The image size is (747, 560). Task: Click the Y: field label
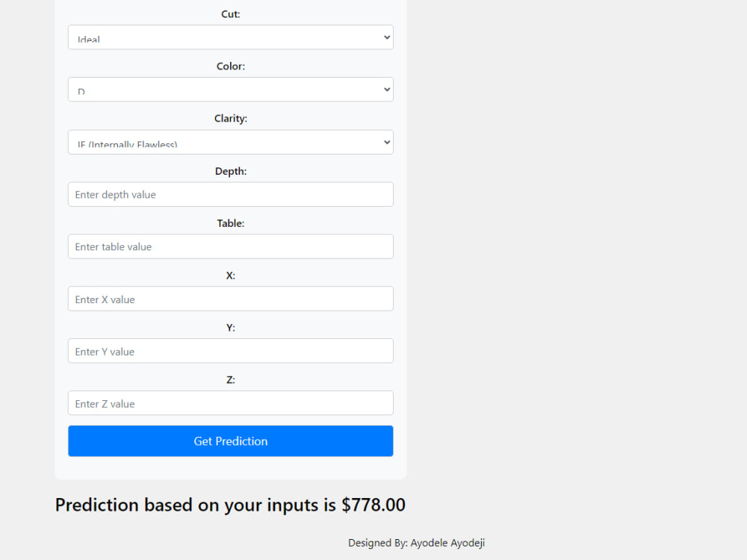[231, 328]
